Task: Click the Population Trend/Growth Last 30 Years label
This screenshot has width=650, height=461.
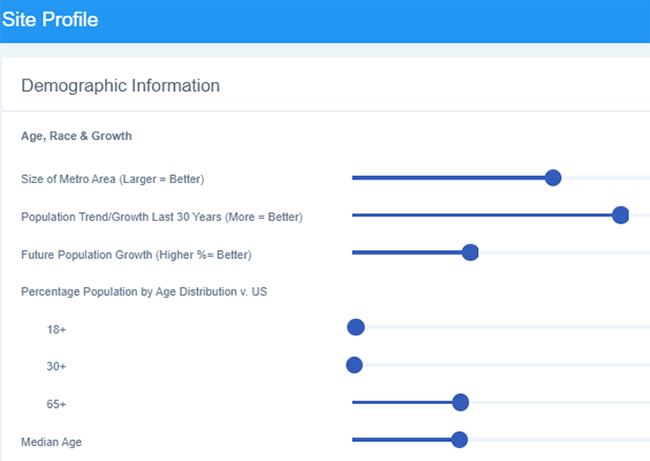Action: point(162,217)
